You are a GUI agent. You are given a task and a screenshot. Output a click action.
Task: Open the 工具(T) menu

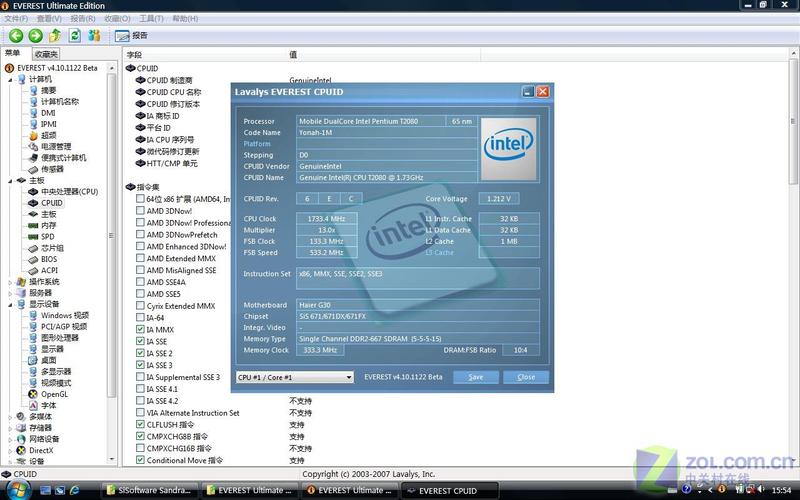coord(151,18)
